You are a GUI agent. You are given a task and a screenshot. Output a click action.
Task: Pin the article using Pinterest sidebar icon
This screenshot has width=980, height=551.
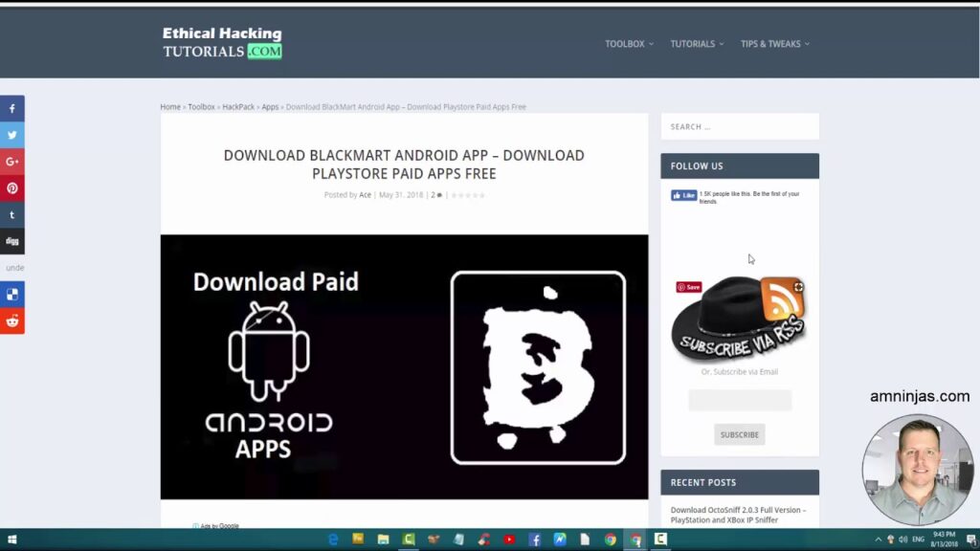click(11, 188)
